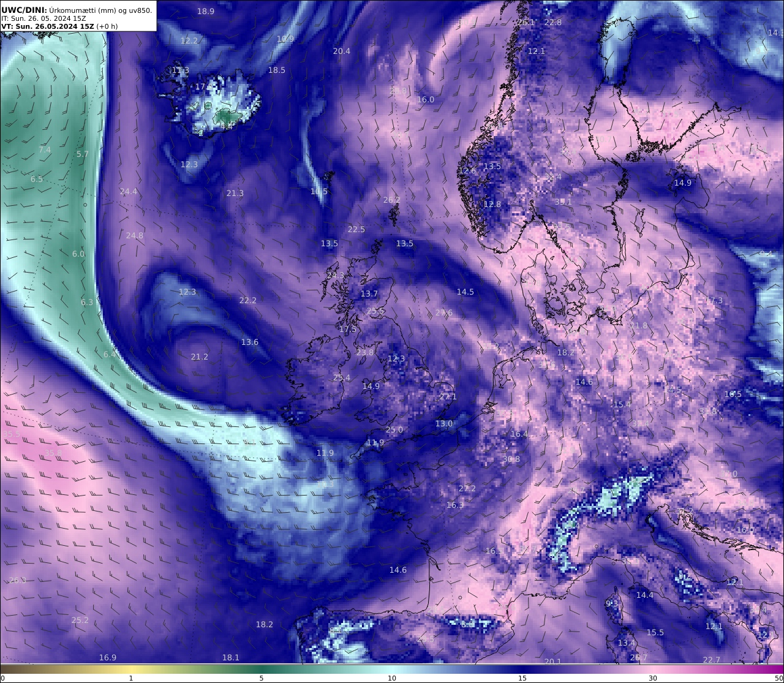Click the map value 16.3

[455, 505]
